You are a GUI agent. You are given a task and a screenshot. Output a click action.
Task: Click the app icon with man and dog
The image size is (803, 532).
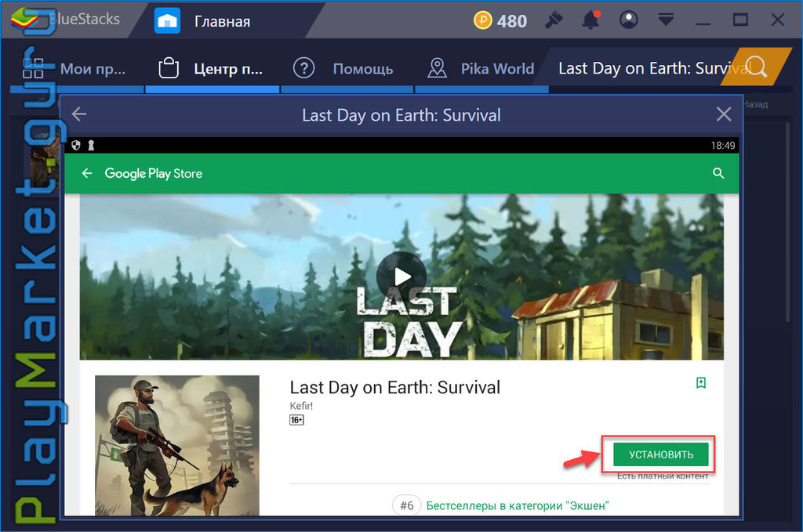tap(177, 445)
